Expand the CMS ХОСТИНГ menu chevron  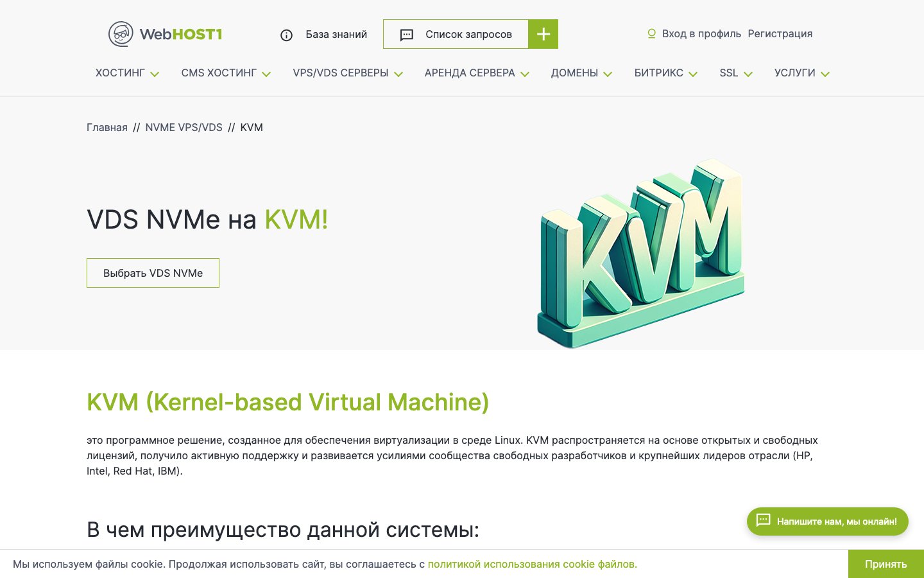coord(266,74)
